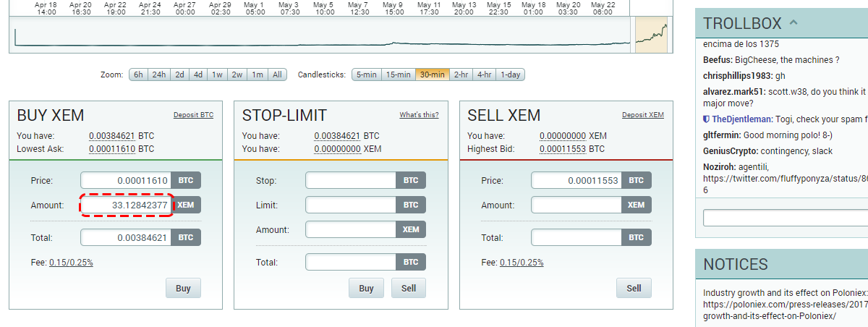Click the Stop-Limit XEM balance 0.00000000
Viewport: 868px width, 327px height.
[337, 149]
